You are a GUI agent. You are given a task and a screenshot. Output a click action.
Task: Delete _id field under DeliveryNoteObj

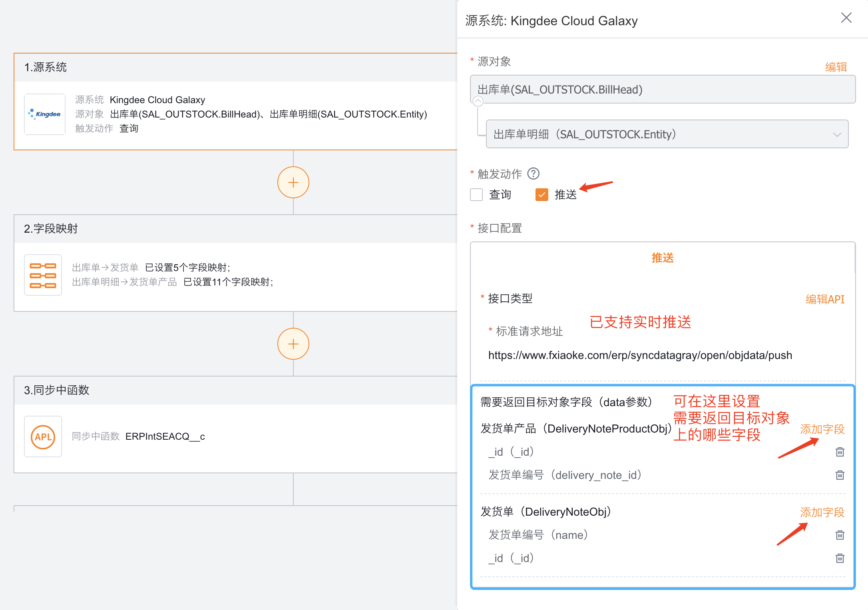840,558
